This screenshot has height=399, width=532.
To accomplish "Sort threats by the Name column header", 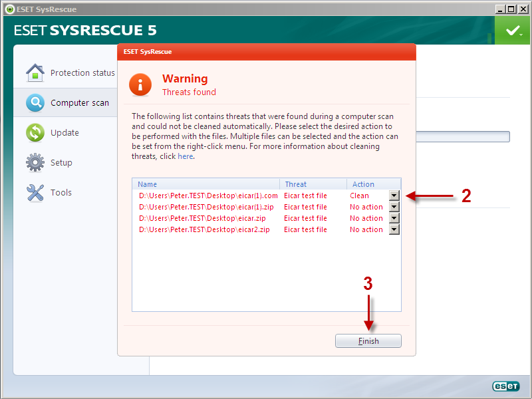I will 206,184.
